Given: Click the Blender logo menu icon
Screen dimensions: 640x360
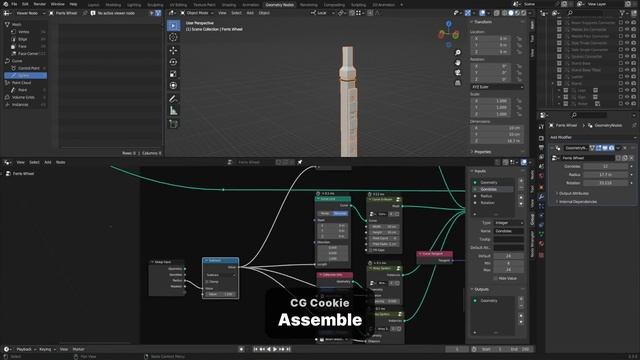Looking at the screenshot, I should (5, 4).
